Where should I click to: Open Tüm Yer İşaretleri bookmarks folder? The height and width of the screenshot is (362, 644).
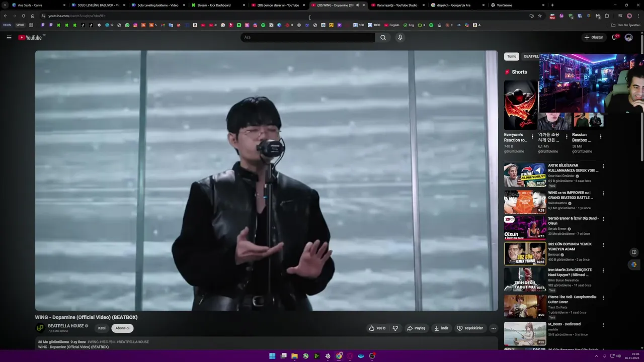(x=626, y=25)
